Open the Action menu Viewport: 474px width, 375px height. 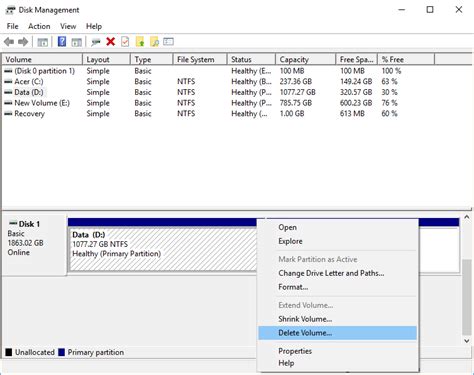(39, 26)
